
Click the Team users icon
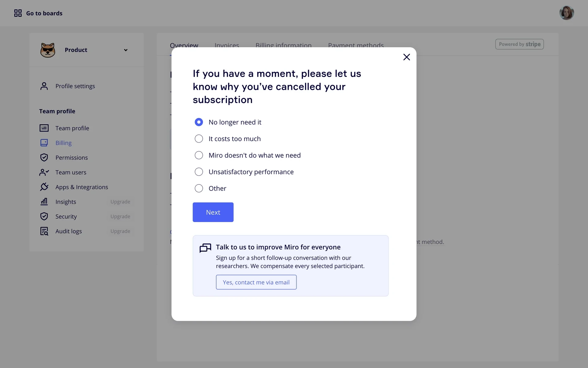(x=44, y=172)
